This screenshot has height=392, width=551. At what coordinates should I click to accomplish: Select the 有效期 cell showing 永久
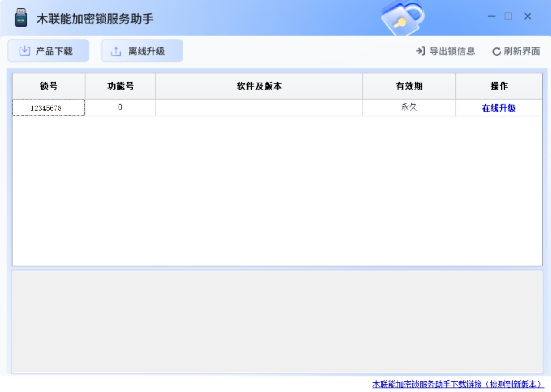point(409,108)
